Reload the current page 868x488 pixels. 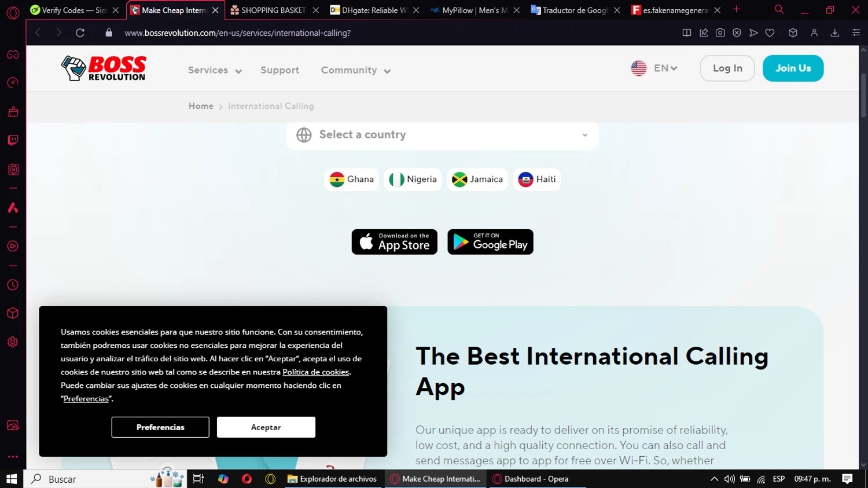(x=80, y=33)
